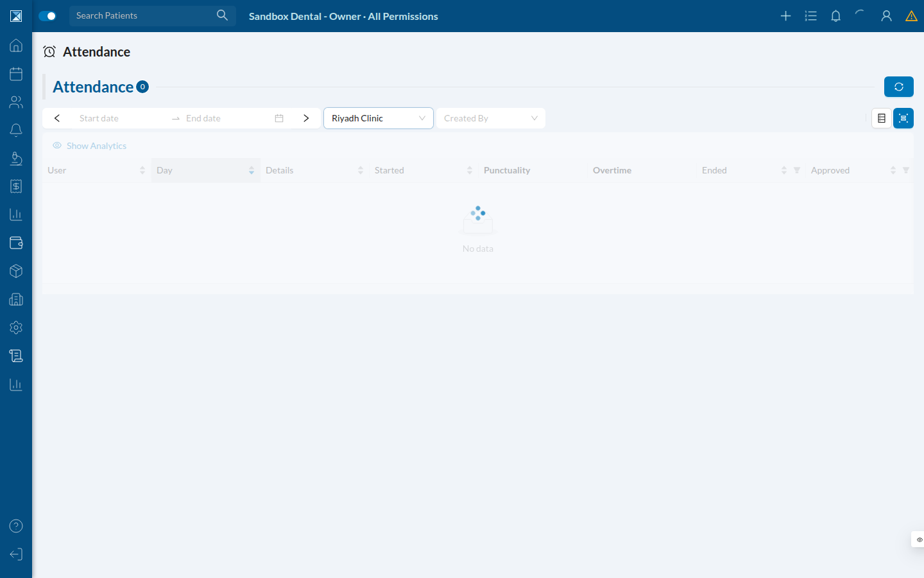Open the inventory box icon in sidebar
The height and width of the screenshot is (578, 924).
pos(16,271)
